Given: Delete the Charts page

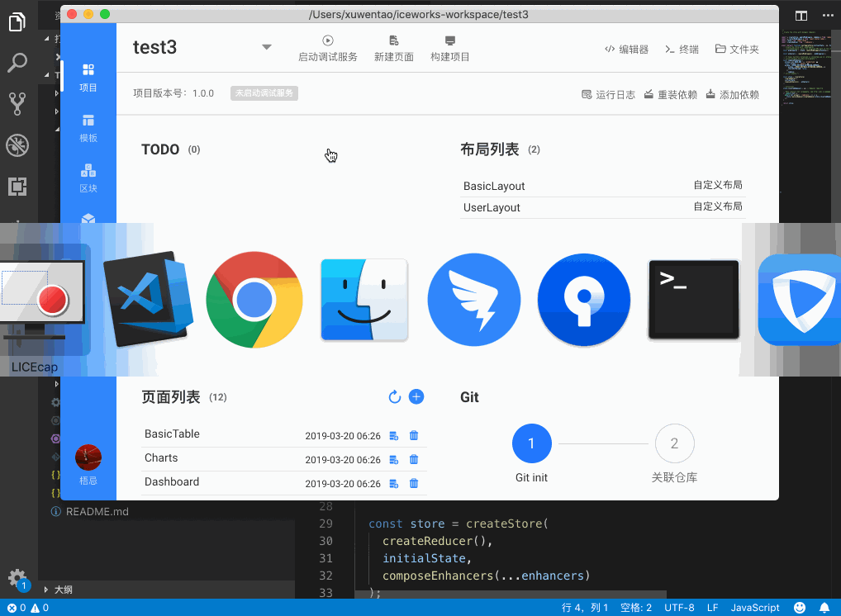Looking at the screenshot, I should pyautogui.click(x=414, y=459).
